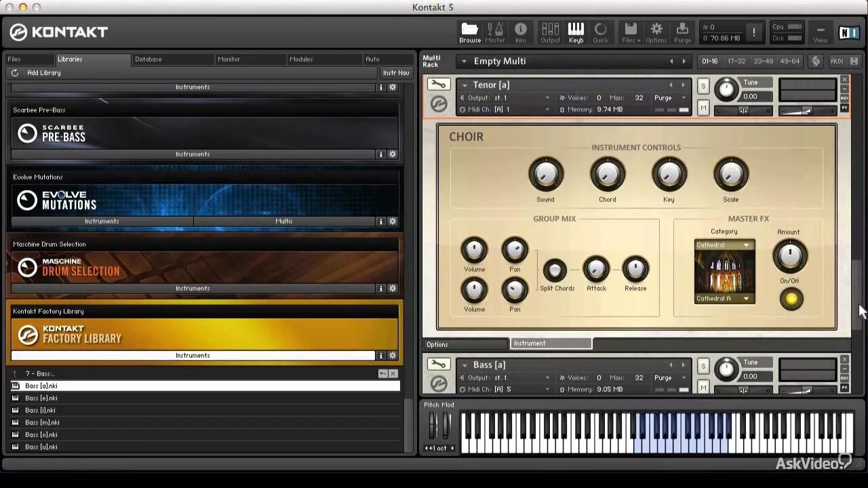Open Bass [a] instrument name dropdown
This screenshot has height=488, width=868.
coord(465,365)
